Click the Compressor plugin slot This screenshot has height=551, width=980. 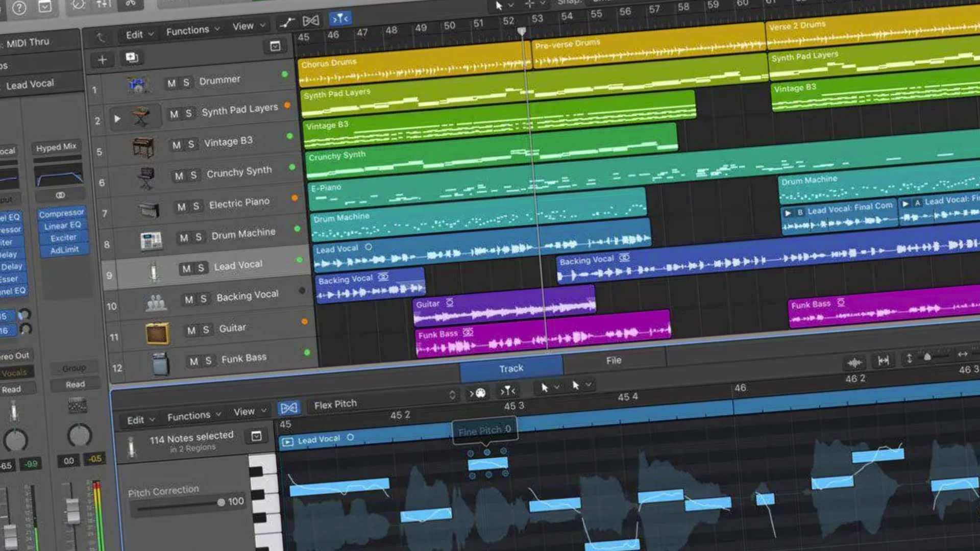pyautogui.click(x=61, y=213)
